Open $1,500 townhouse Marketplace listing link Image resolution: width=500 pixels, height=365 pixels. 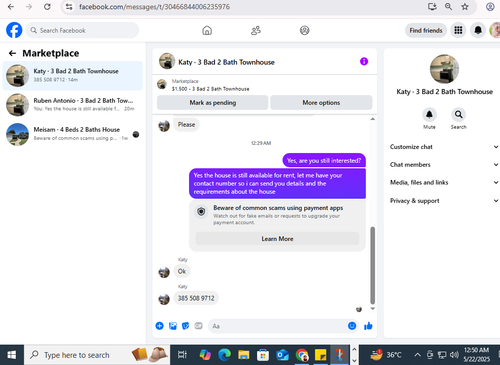210,89
